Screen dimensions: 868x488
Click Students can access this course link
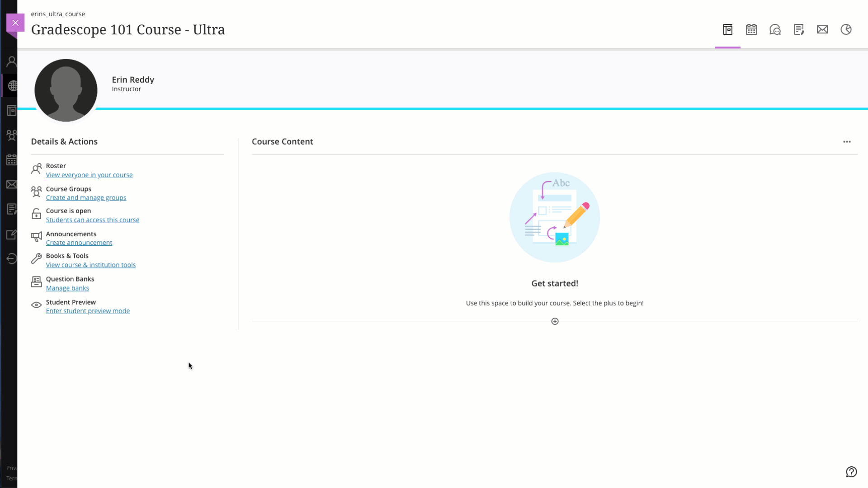pyautogui.click(x=93, y=220)
